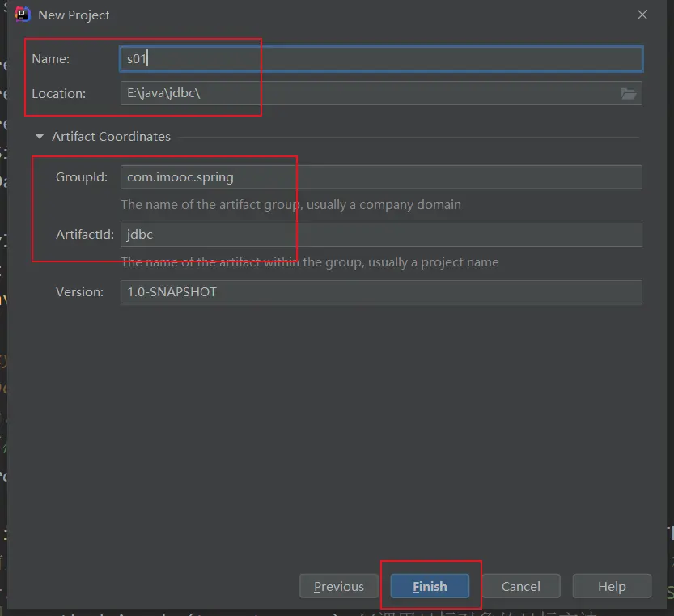This screenshot has height=616, width=674.
Task: Click the ArtifactId hint about project name
Action: pos(310,262)
